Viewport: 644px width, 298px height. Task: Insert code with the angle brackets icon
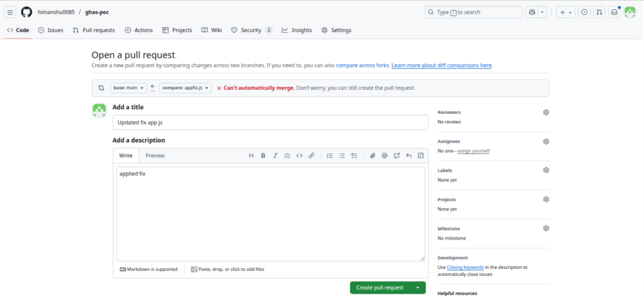click(299, 155)
